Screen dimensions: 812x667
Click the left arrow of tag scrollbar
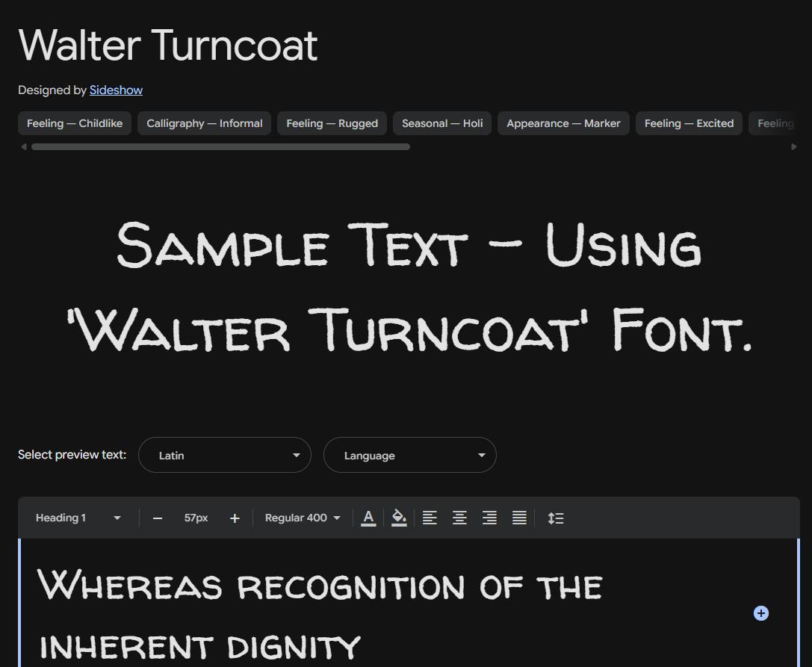(23, 147)
